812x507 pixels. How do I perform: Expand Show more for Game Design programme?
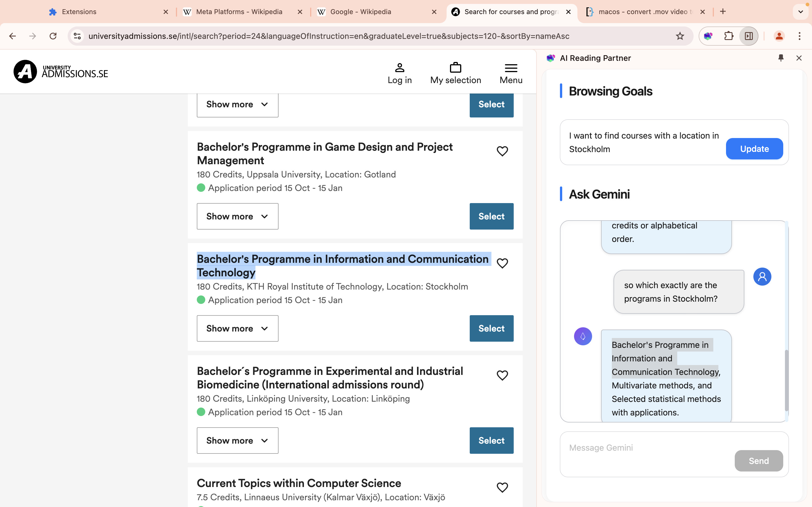point(237,216)
